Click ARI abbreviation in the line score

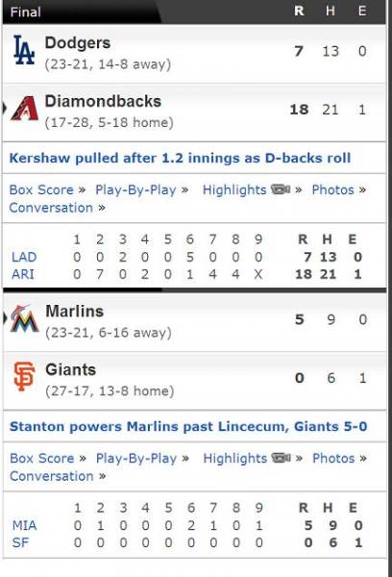[23, 274]
